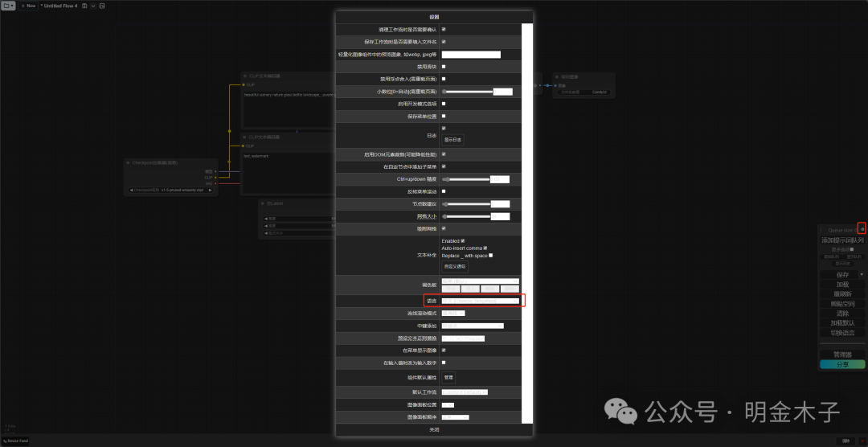Click the 切换语言 switch language button
868x447 pixels.
coord(842,332)
